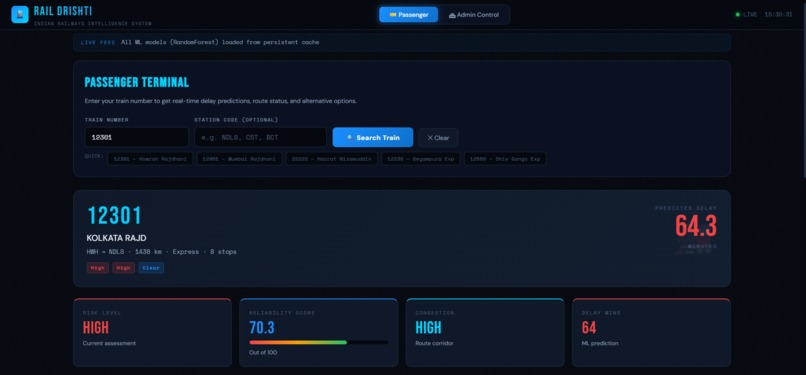
Task: Click the LIVE FEED label
Action: coord(98,42)
